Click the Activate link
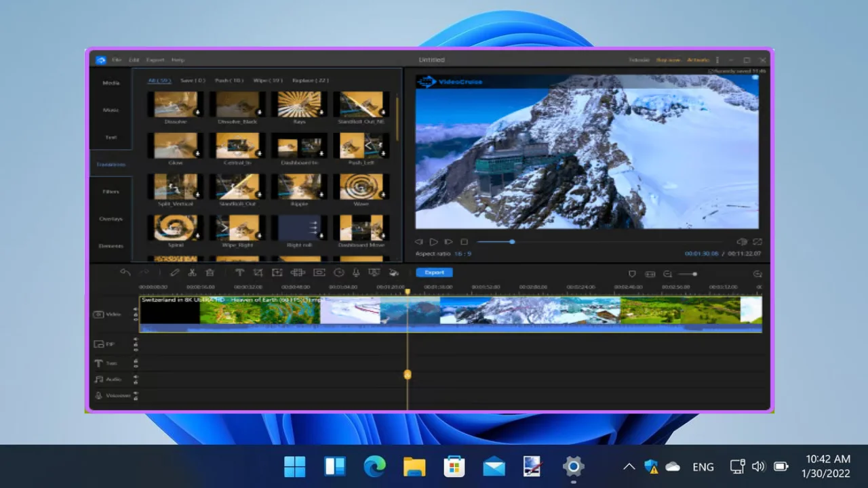868x488 pixels. coord(698,60)
